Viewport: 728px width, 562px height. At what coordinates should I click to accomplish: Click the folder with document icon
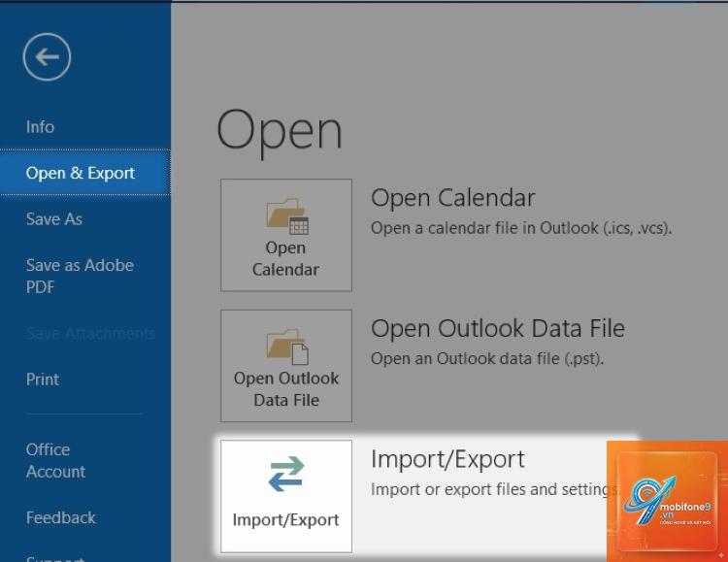point(287,347)
